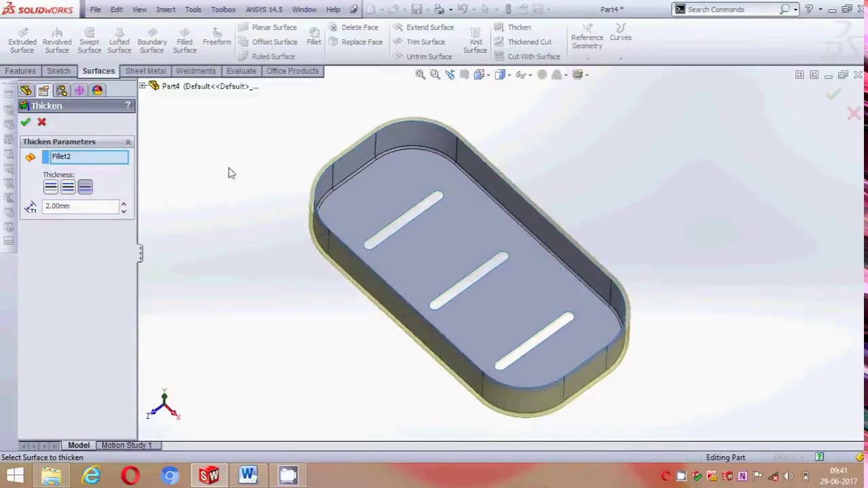Open the Weldments tab
The width and height of the screenshot is (868, 488).
196,71
